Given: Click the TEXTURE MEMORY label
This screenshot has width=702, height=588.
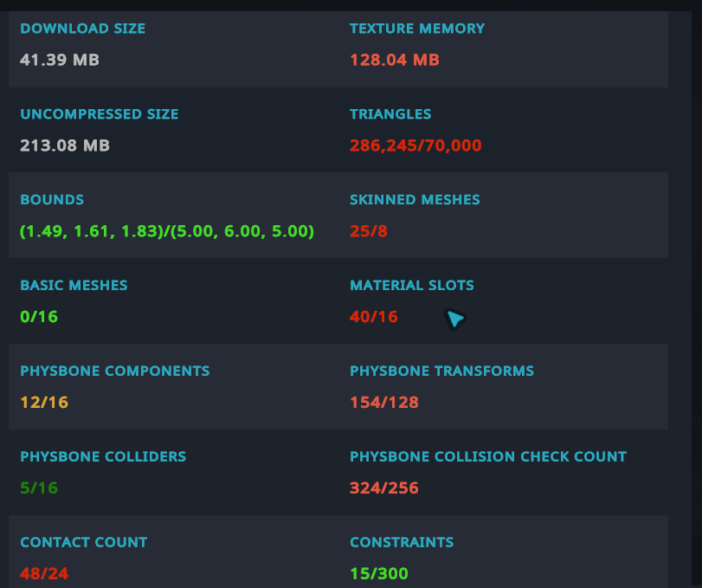Looking at the screenshot, I should (x=417, y=29).
